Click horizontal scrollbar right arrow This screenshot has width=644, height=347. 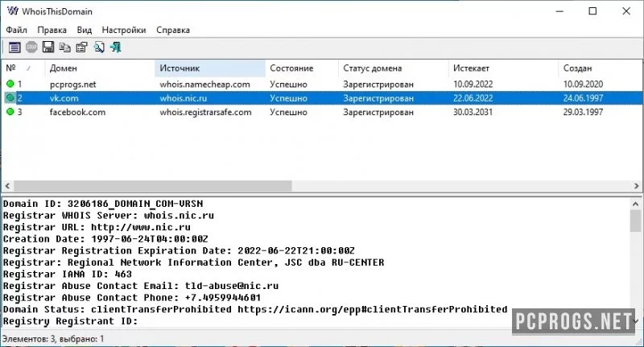point(637,186)
